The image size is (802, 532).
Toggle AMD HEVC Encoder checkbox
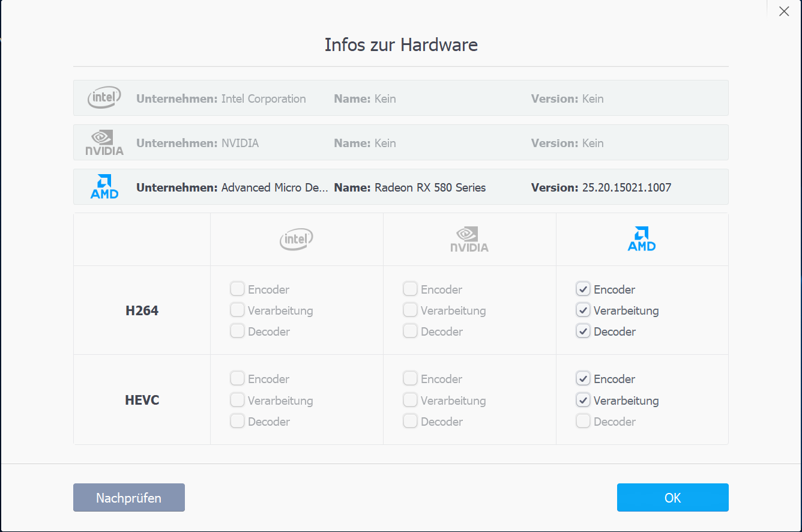pyautogui.click(x=583, y=379)
